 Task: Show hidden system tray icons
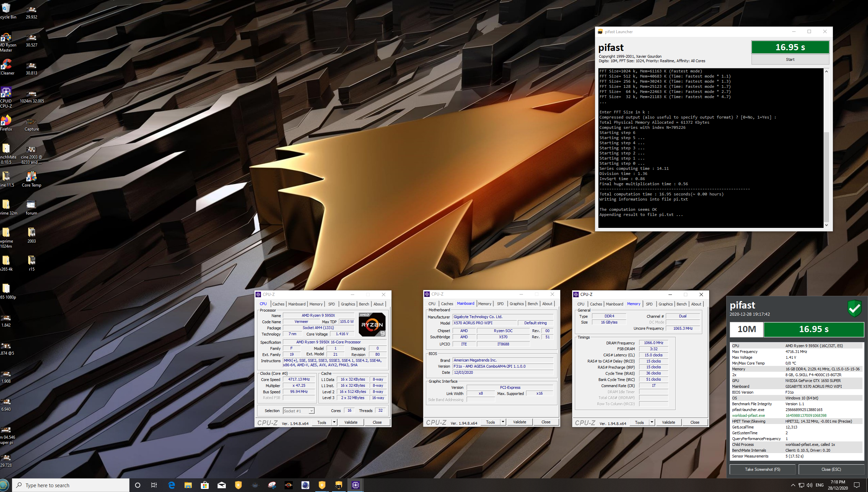pos(793,485)
